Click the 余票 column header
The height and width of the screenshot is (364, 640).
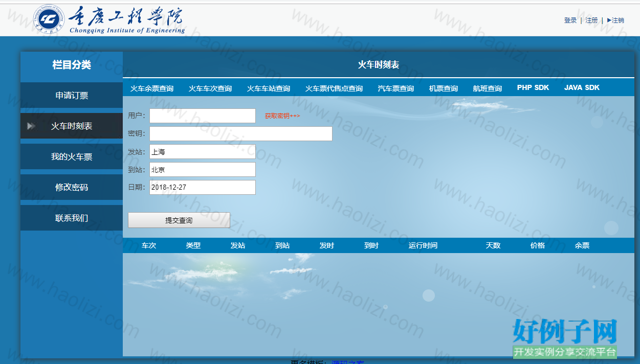point(582,245)
